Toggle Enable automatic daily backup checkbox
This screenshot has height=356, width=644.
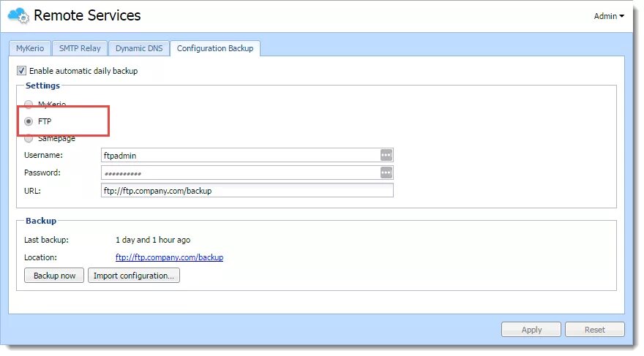coord(21,71)
